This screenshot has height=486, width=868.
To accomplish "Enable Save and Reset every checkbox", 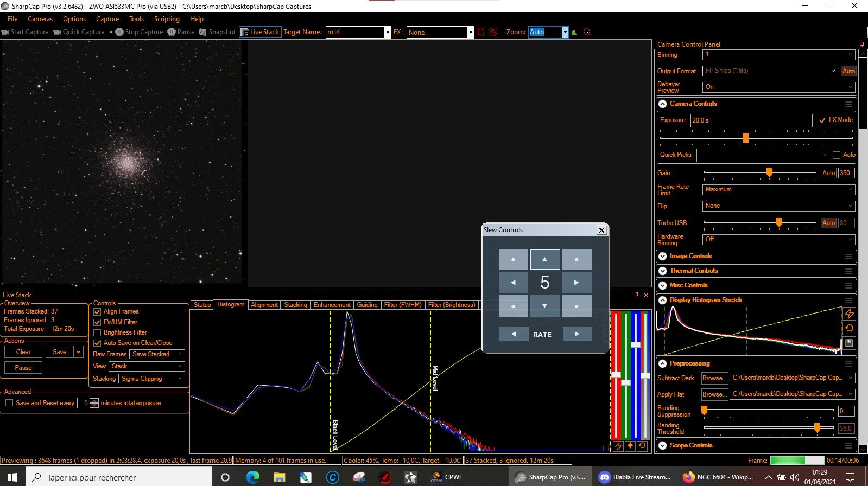I will pos(9,403).
